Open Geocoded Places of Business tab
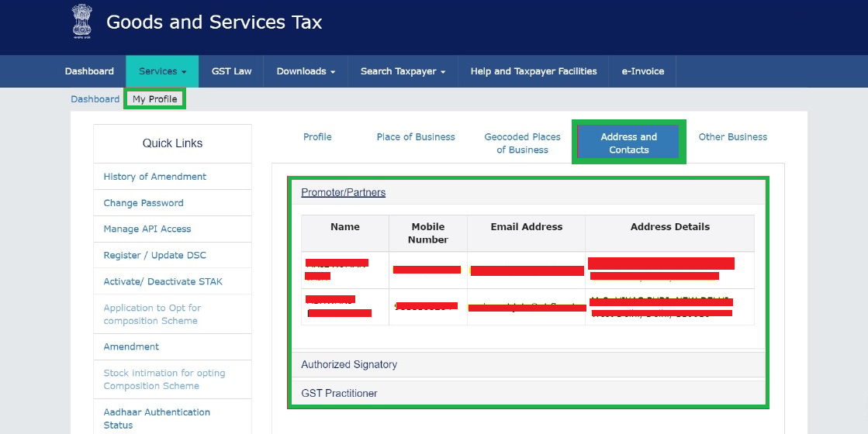 click(522, 143)
